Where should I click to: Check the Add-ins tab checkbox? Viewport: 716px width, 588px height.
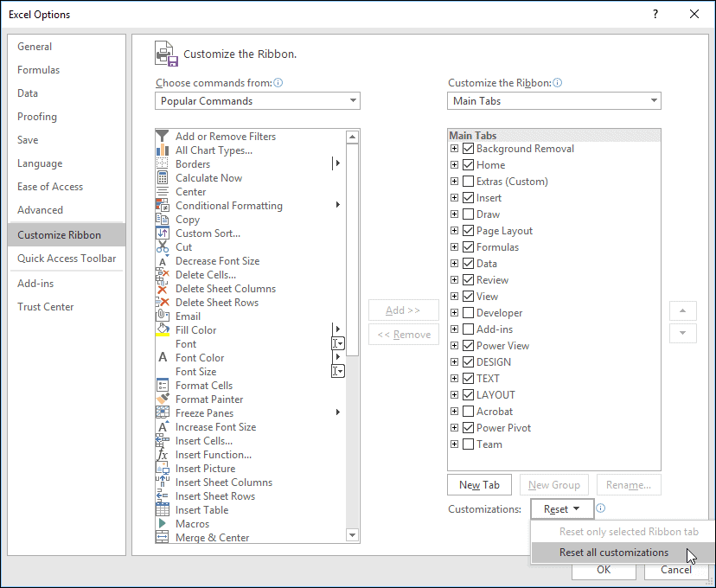pos(468,329)
